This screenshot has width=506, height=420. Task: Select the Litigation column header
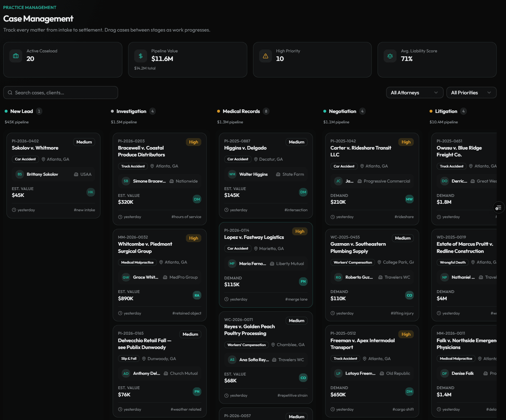coord(446,111)
